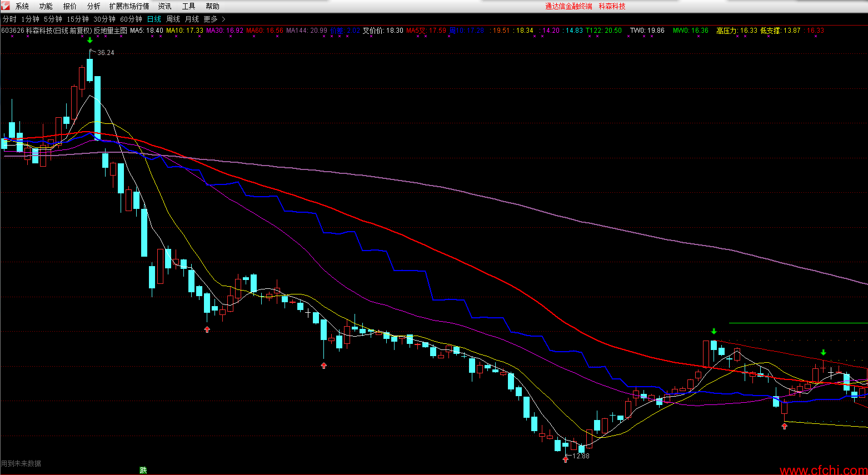The image size is (868, 475).
Task: Click the MA144: 20.99 value
Action: 307,31
